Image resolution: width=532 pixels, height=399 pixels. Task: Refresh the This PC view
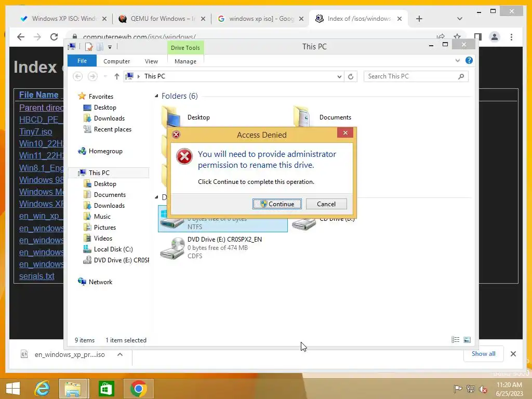pyautogui.click(x=351, y=77)
